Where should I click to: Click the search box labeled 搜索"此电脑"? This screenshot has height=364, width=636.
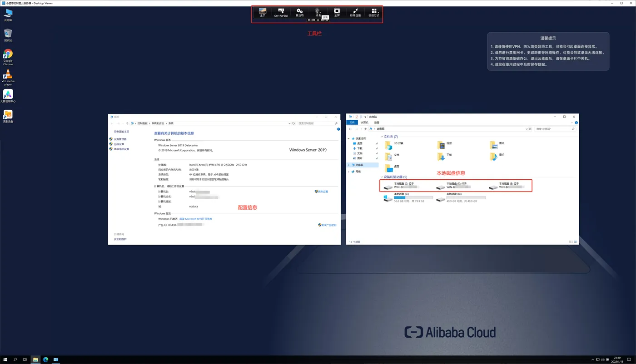555,129
